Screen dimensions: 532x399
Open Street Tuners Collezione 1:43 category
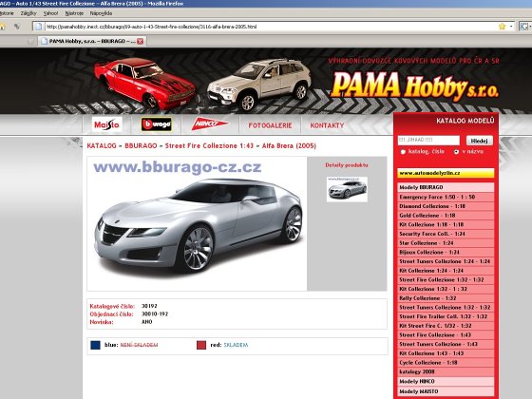[446, 344]
